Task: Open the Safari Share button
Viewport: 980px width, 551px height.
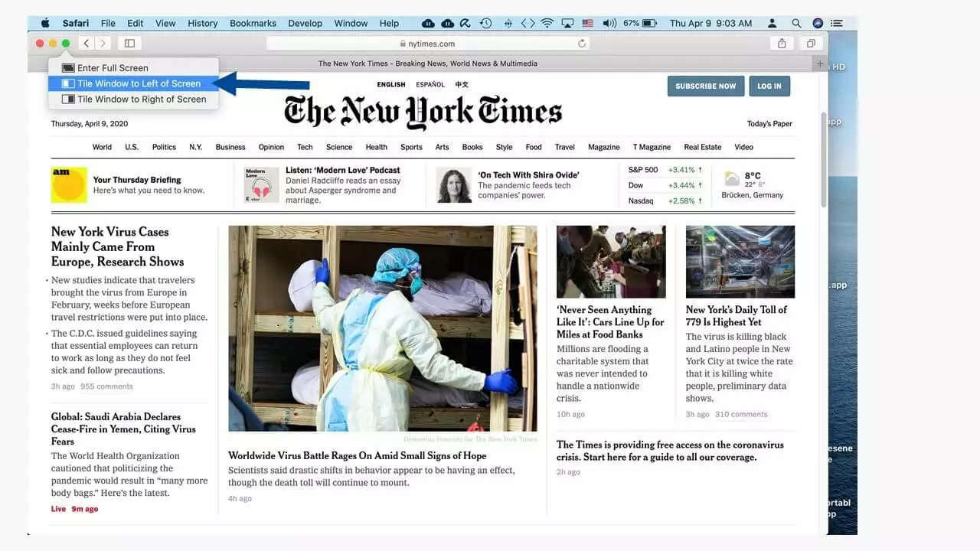Action: click(782, 44)
